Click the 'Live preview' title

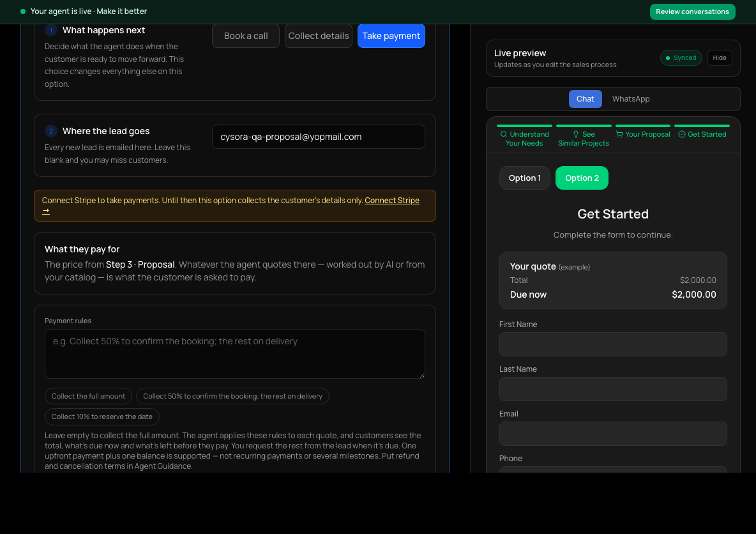coord(520,53)
